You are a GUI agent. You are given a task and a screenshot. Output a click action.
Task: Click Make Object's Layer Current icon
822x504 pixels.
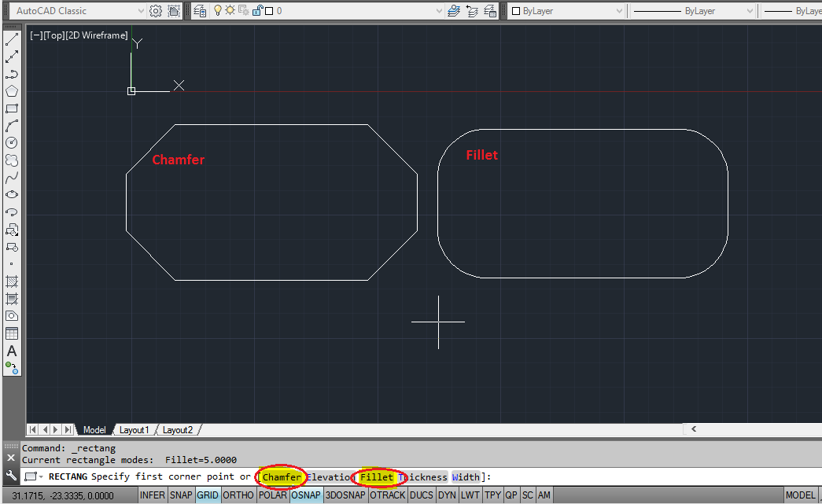tap(454, 11)
